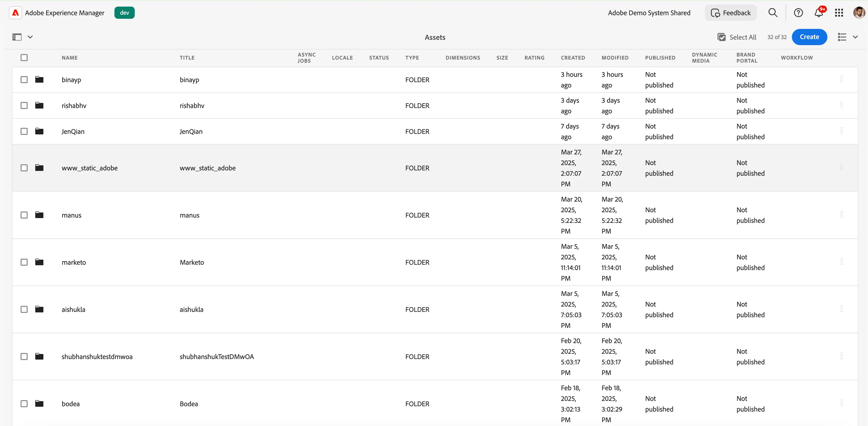Open the notifications bell icon
The width and height of the screenshot is (868, 426).
[x=819, y=12]
